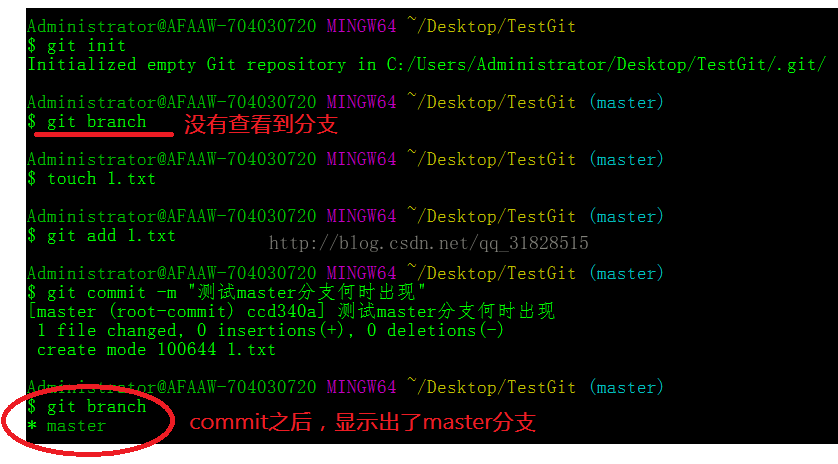Click the red annotation 'commit之后，显示出了master分支'
Image resolution: width=838 pixels, height=464 pixels.
[x=363, y=422]
